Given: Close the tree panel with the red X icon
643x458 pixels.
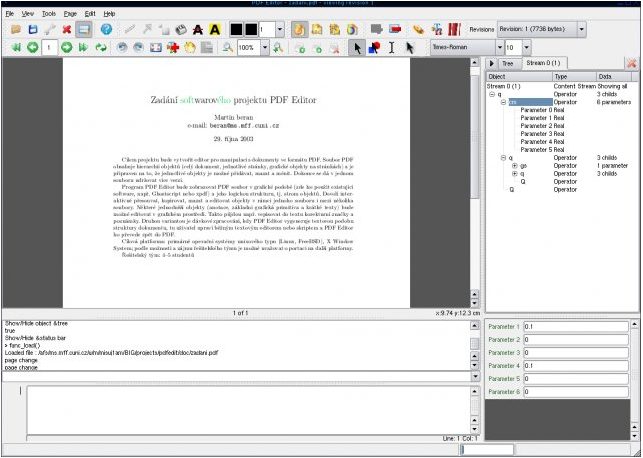Looking at the screenshot, I should pos(632,64).
